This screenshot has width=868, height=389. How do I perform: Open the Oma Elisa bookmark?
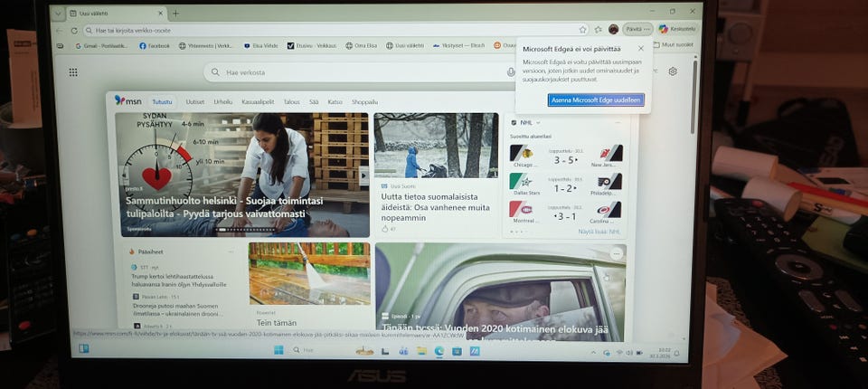coord(361,45)
